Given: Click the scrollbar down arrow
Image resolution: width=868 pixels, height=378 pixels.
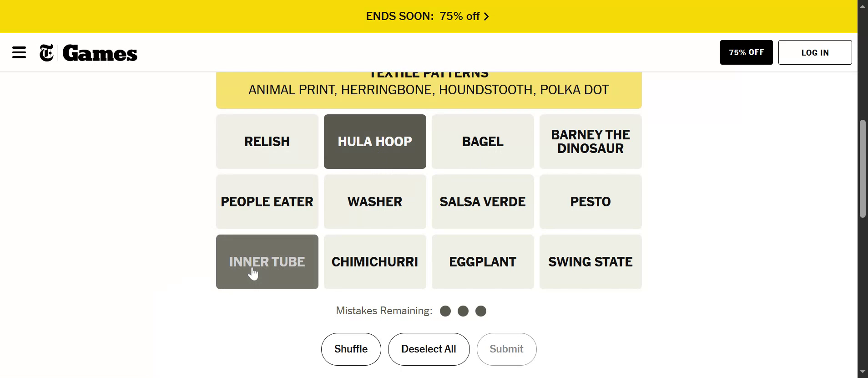Looking at the screenshot, I should click(863, 373).
